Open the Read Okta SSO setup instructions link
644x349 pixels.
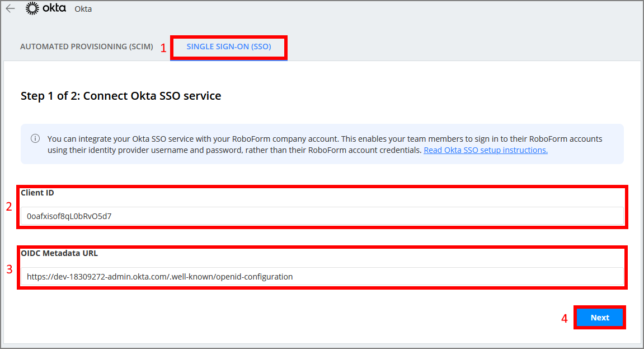point(485,150)
